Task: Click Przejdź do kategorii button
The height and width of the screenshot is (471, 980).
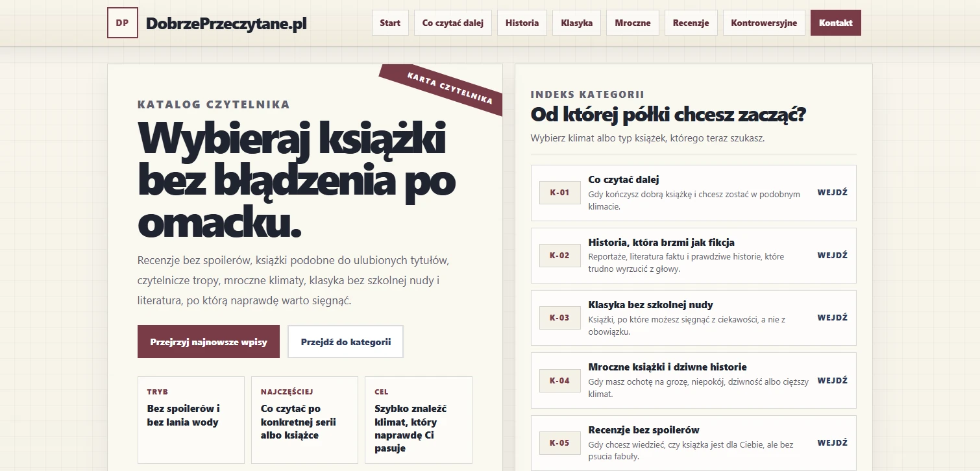Action: pyautogui.click(x=346, y=341)
